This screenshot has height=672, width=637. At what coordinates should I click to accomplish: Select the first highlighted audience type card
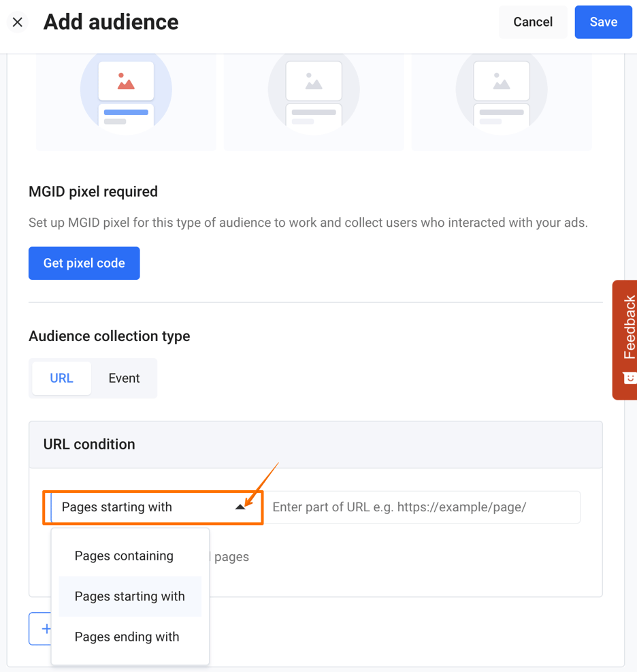point(125,99)
